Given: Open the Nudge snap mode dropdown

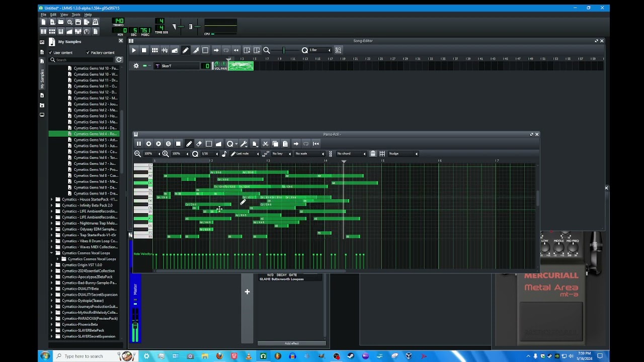Looking at the screenshot, I should coord(403,154).
